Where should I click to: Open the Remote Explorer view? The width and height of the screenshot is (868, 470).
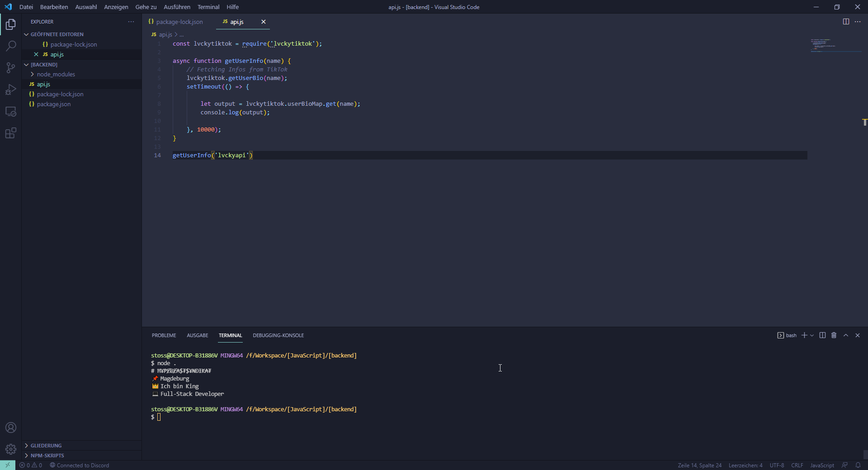tap(11, 112)
